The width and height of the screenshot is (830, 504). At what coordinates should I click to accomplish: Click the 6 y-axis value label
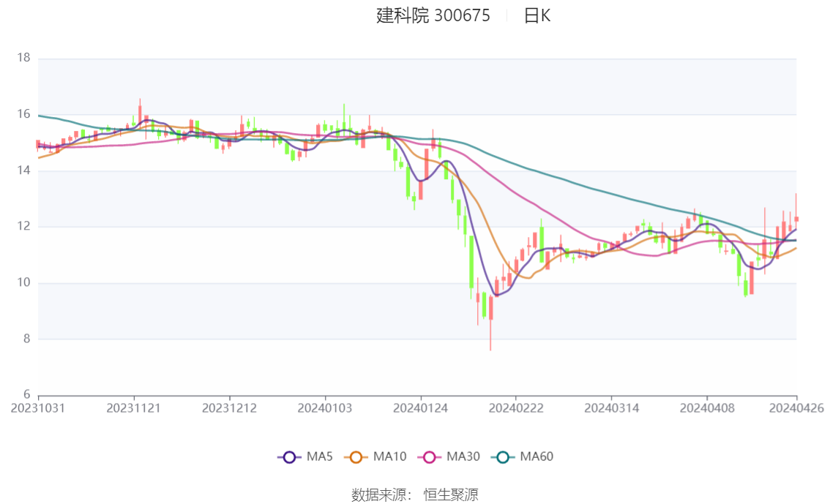pyautogui.click(x=26, y=394)
